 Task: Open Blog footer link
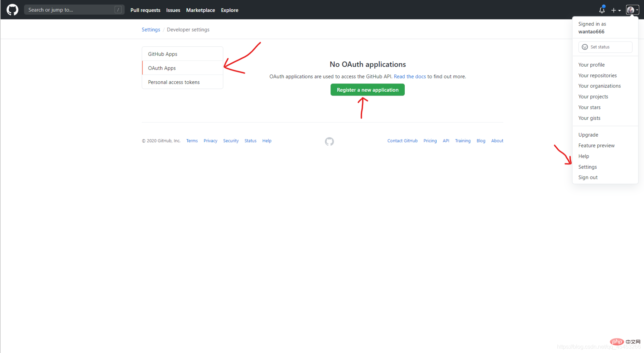coord(481,141)
